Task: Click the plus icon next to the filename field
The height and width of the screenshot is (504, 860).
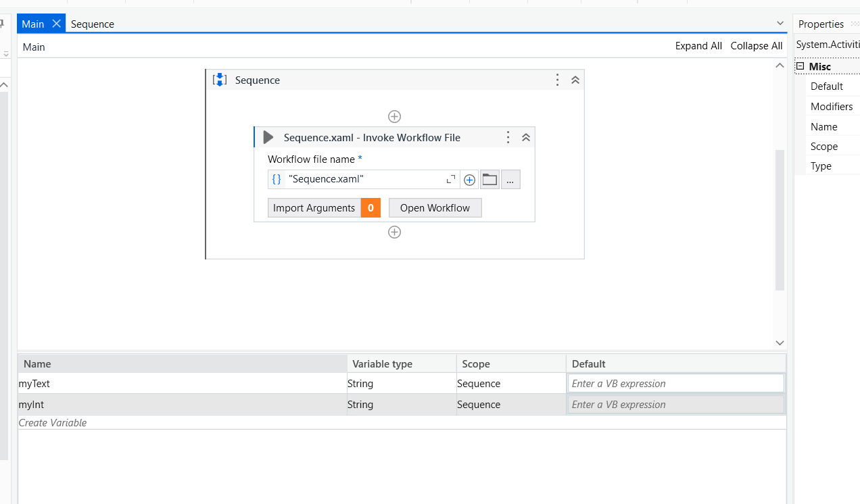Action: 469,179
